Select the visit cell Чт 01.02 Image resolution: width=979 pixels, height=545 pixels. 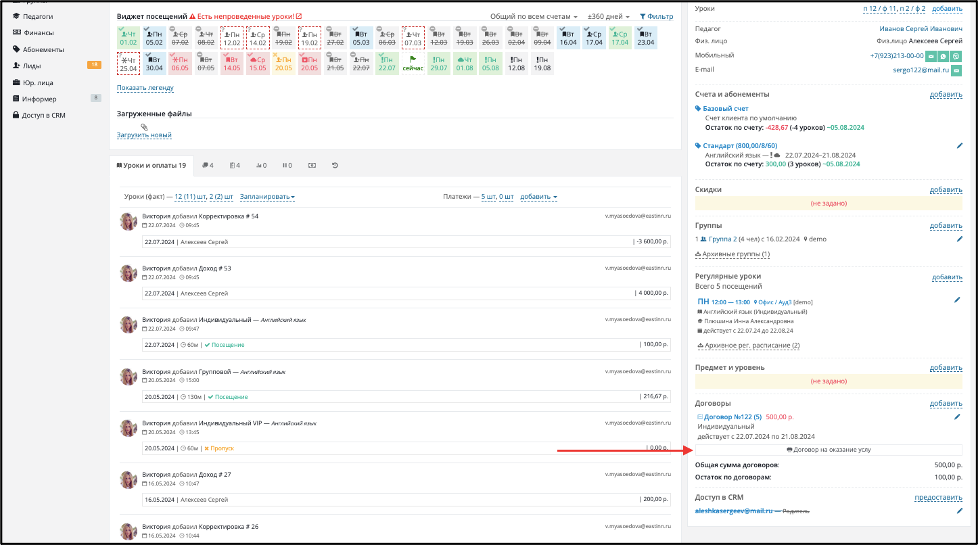click(128, 38)
